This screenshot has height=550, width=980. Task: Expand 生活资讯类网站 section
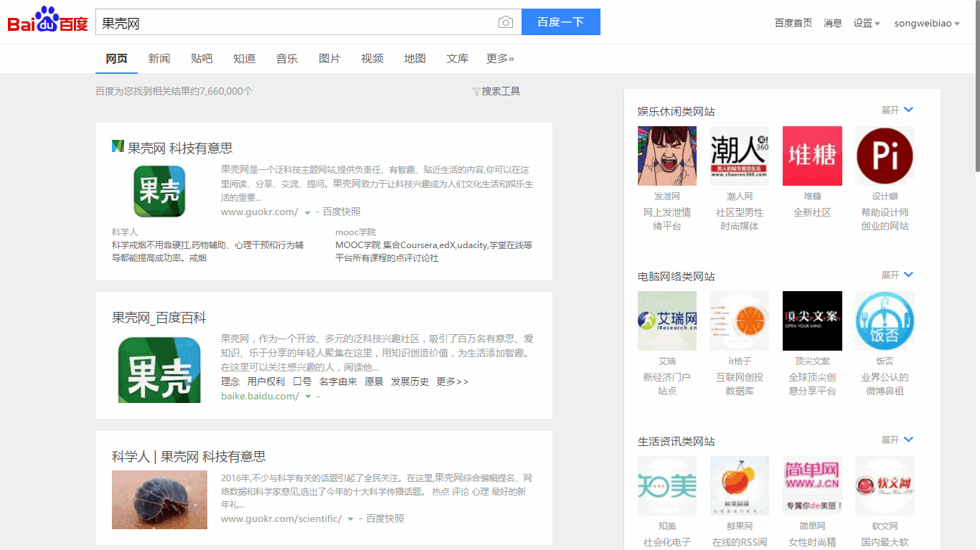897,440
